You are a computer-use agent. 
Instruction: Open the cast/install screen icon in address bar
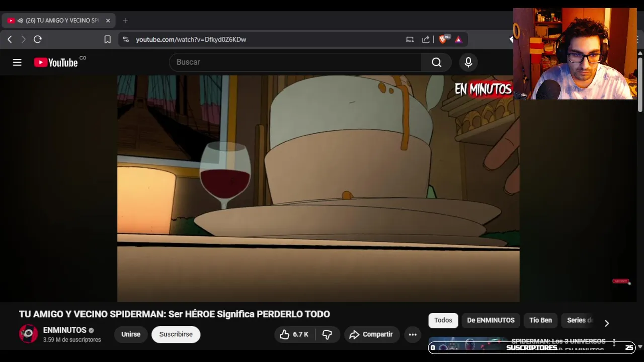tap(410, 39)
